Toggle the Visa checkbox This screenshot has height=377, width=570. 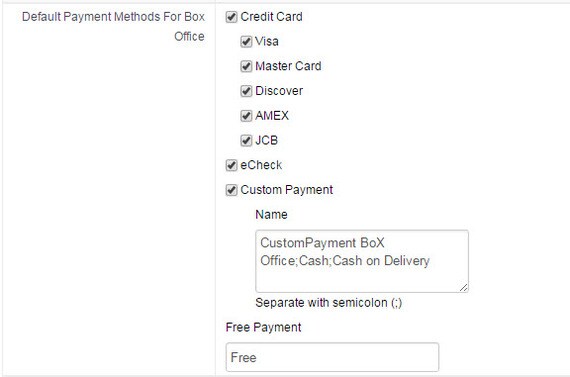pos(246,41)
